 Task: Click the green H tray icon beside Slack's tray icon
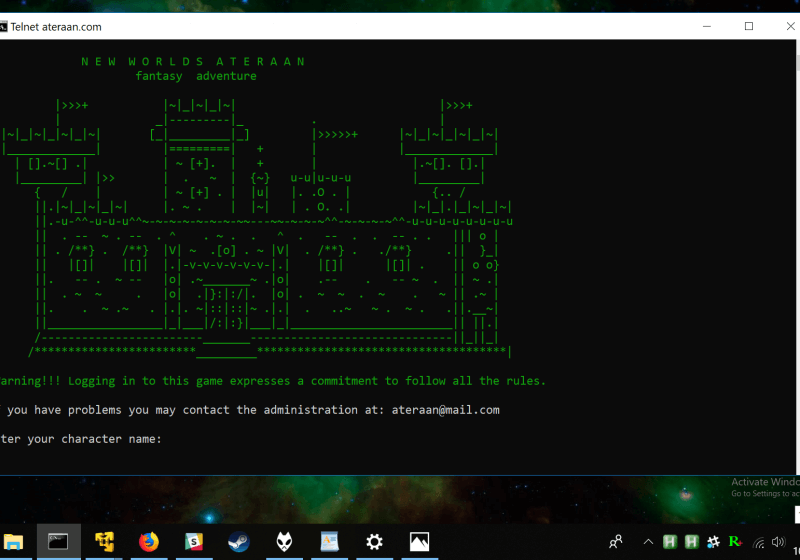691,542
